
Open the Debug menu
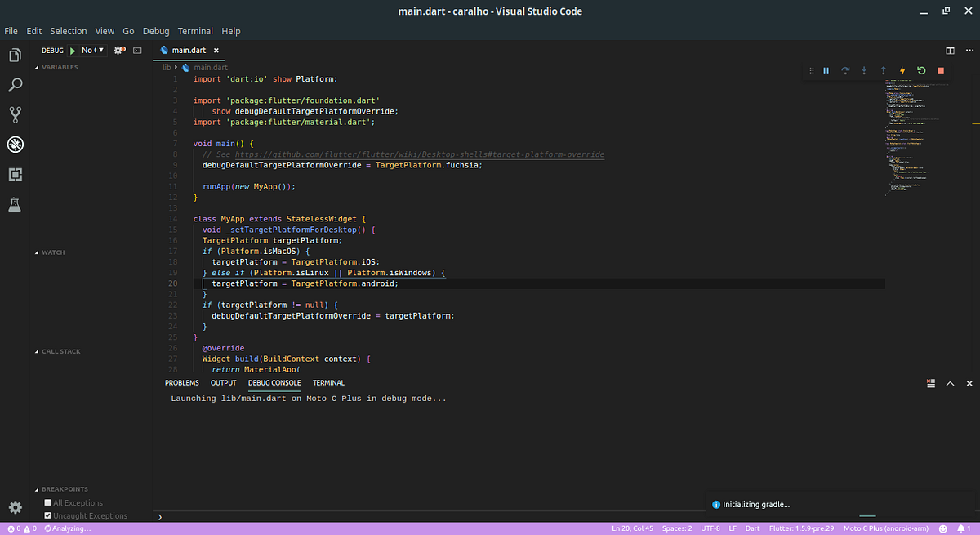coord(155,30)
